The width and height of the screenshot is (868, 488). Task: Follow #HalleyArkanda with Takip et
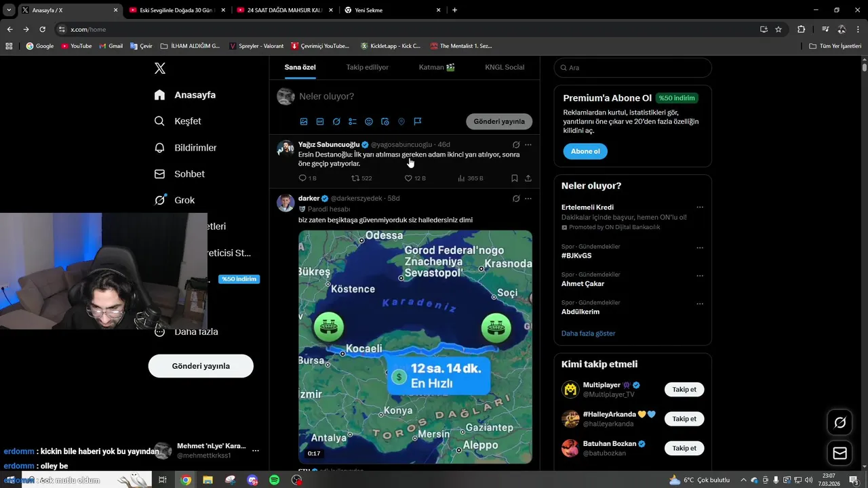pyautogui.click(x=684, y=419)
